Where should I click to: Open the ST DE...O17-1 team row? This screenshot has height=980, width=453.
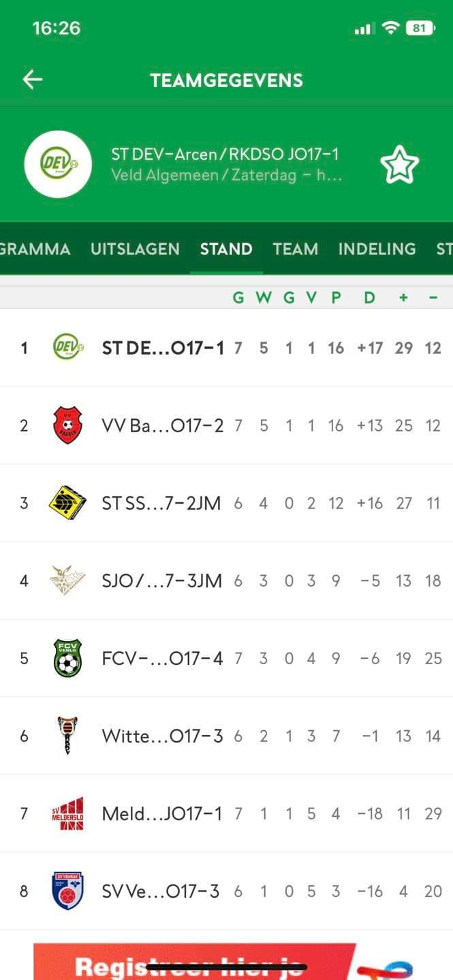point(226,348)
